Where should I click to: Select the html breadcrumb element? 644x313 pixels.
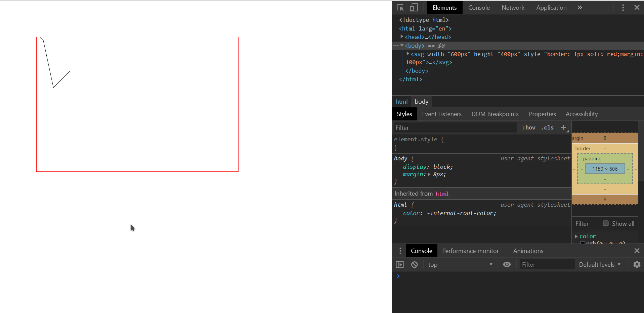coord(401,101)
